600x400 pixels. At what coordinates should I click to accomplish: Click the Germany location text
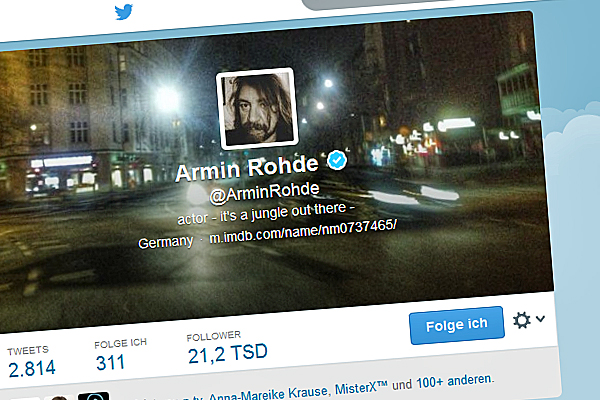click(x=165, y=242)
